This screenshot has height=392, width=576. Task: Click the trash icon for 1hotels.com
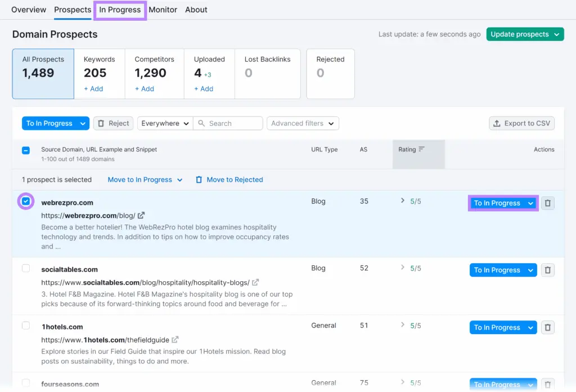click(x=547, y=327)
